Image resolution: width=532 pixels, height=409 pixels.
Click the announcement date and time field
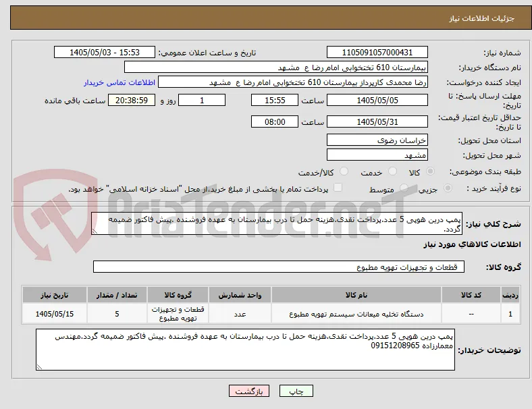pyautogui.click(x=105, y=52)
